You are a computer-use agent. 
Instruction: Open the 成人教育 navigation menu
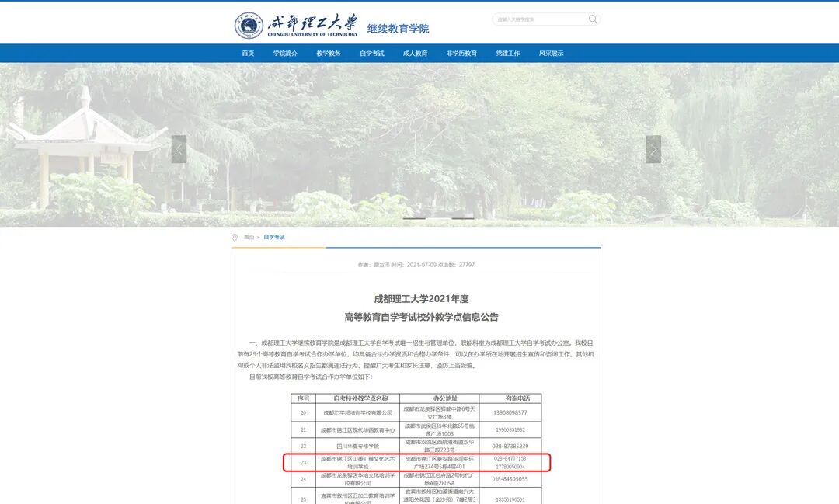416,53
